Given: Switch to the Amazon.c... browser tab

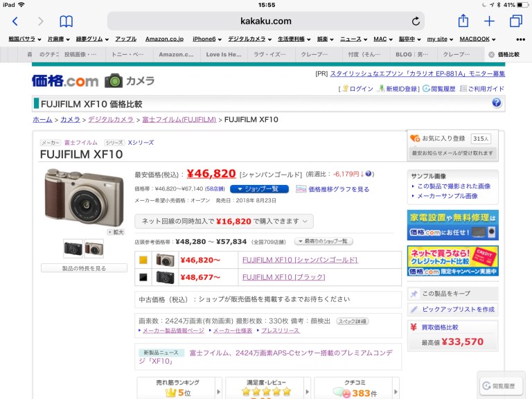Looking at the screenshot, I should 177,54.
